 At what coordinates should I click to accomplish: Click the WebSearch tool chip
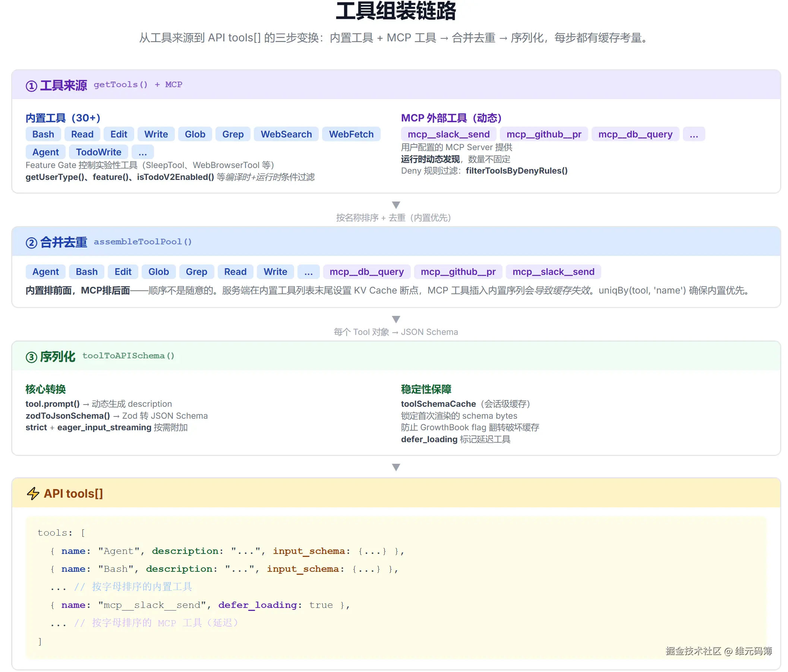(x=286, y=134)
